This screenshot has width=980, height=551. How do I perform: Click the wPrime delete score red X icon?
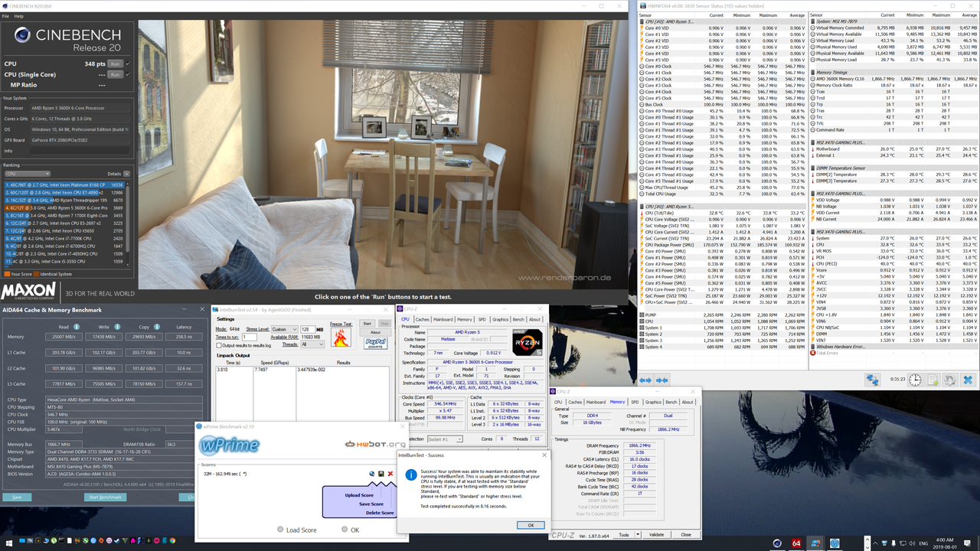(x=390, y=474)
